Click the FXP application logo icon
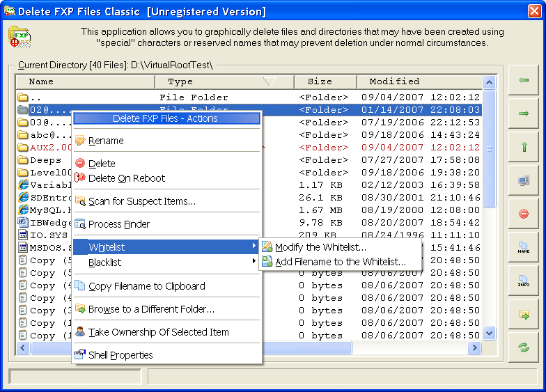The height and width of the screenshot is (392, 546). (x=19, y=37)
